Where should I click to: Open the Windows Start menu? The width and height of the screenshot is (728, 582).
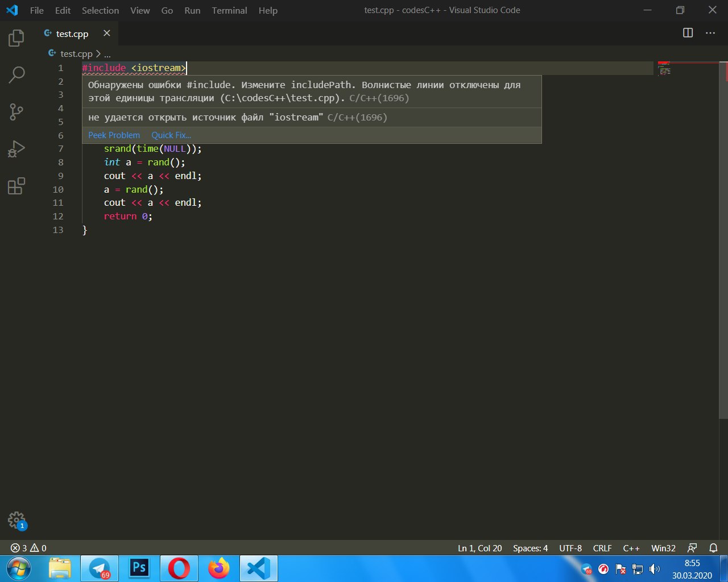point(18,568)
